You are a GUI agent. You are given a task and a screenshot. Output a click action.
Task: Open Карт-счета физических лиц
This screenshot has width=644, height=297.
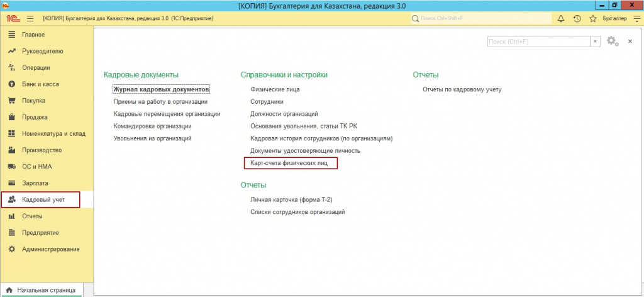289,164
